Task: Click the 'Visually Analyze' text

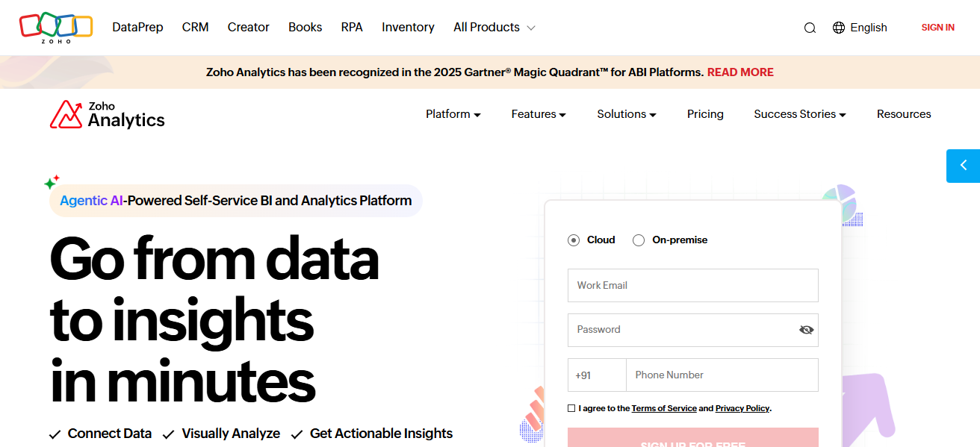Action: [x=231, y=434]
